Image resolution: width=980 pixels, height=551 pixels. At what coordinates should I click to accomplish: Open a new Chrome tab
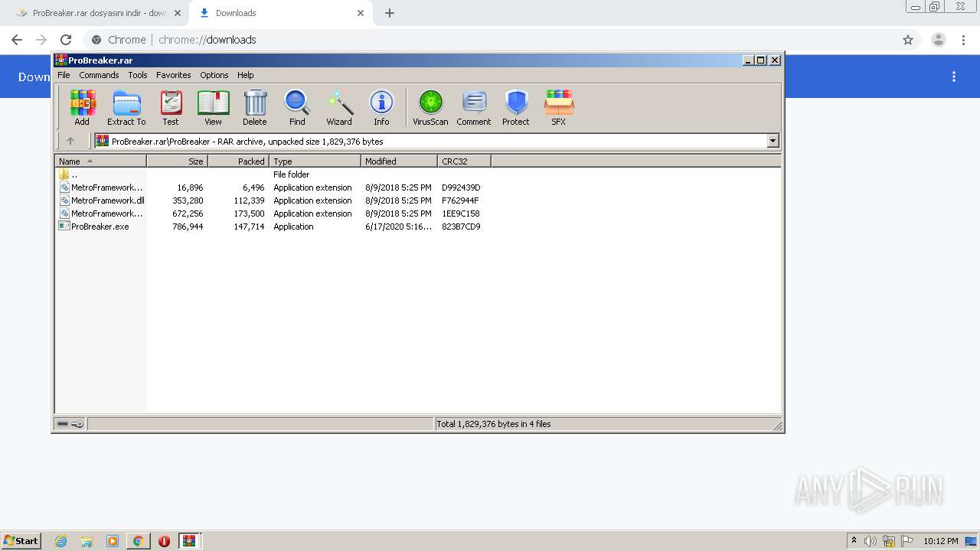pyautogui.click(x=390, y=13)
